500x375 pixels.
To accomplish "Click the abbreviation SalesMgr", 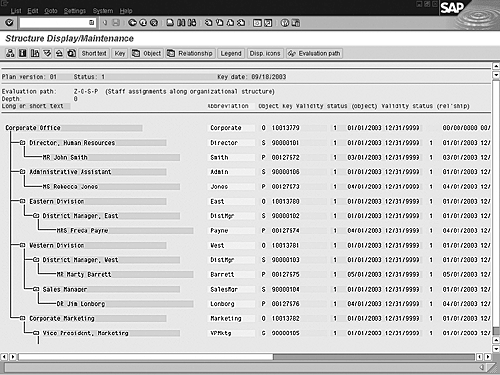I will [x=224, y=289].
